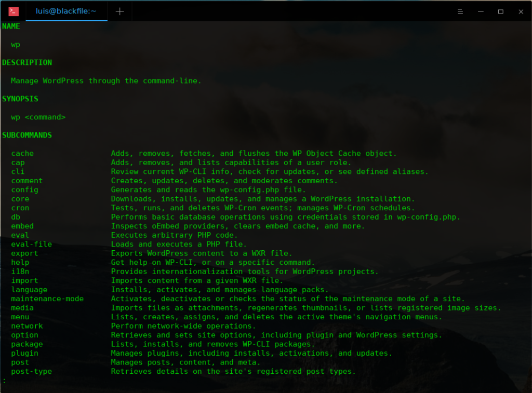Viewport: 532px width, 393px height.
Task: Select the luis@blackfile:~ tab
Action: click(66, 11)
